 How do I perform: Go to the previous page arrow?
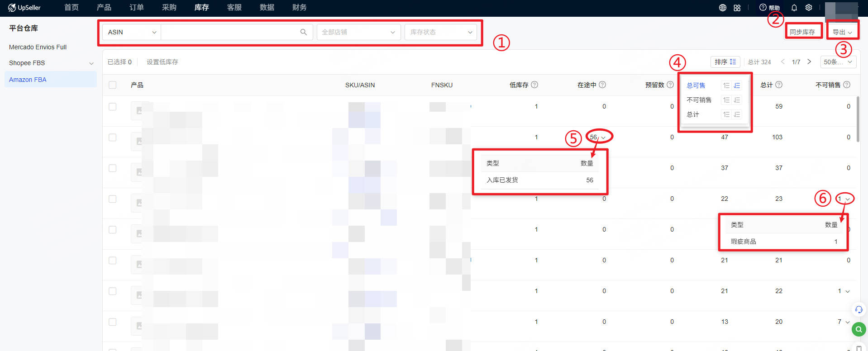[782, 62]
